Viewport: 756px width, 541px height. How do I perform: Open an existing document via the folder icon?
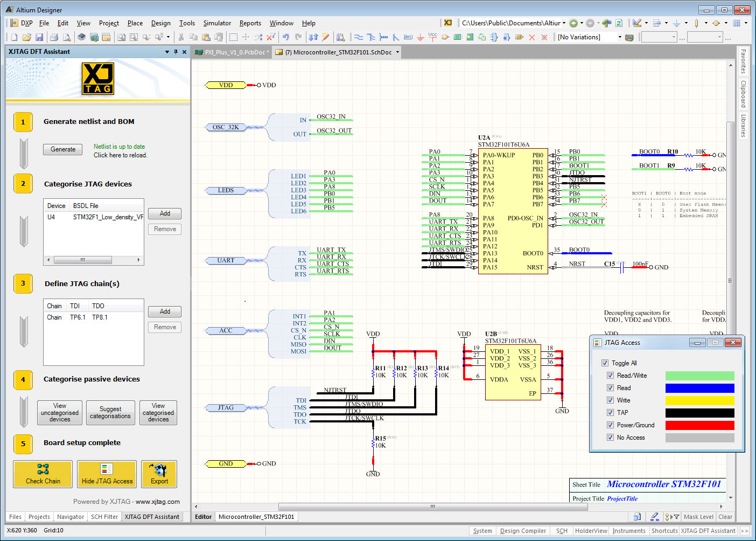pos(27,37)
